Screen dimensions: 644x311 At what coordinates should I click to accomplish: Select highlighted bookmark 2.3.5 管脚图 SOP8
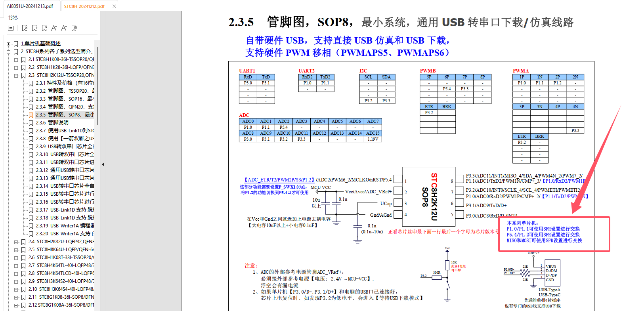click(65, 115)
